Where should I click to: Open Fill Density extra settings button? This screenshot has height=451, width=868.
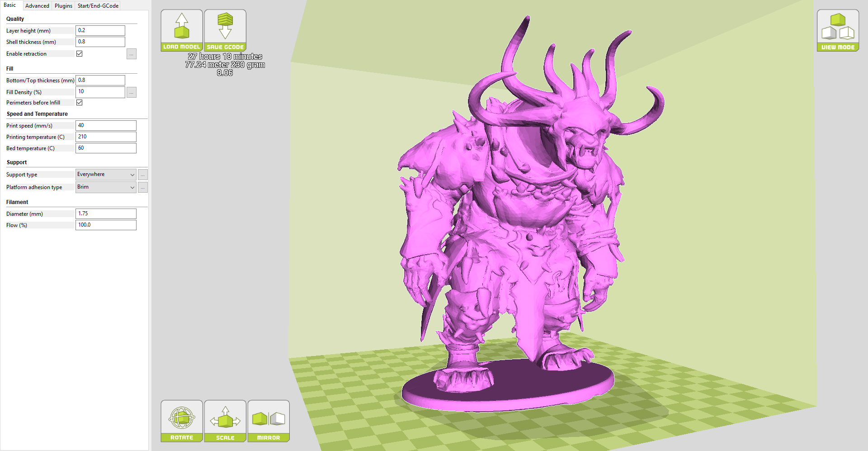(x=132, y=92)
